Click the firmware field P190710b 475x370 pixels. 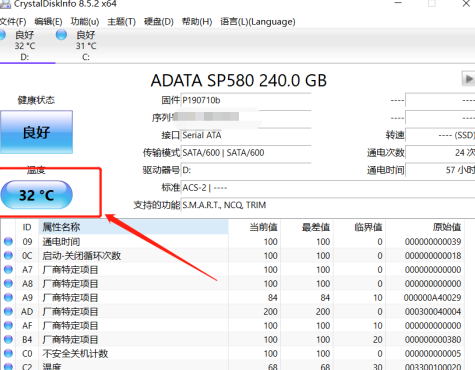[x=246, y=100]
